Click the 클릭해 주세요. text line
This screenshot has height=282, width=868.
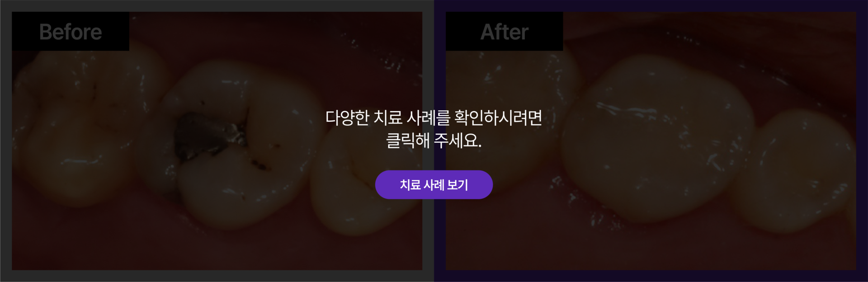tap(434, 141)
